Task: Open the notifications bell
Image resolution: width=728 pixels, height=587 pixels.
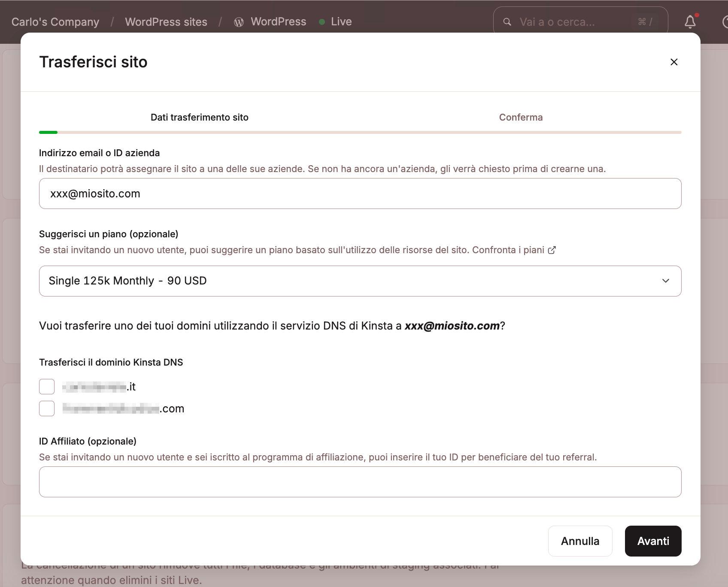Action: [690, 22]
